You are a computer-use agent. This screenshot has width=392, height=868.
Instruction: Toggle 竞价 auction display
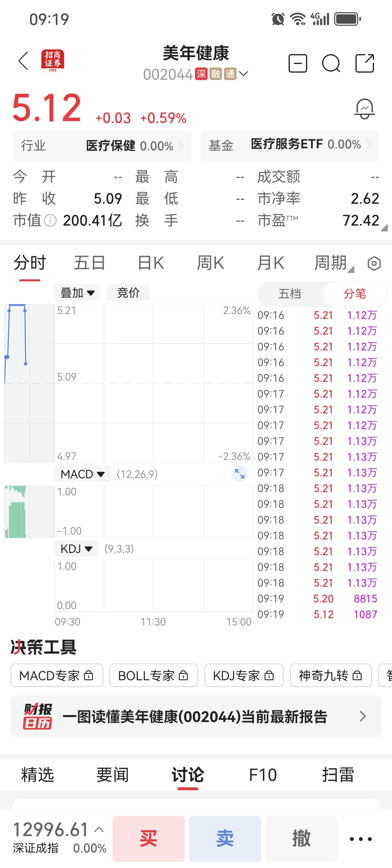[x=128, y=293]
